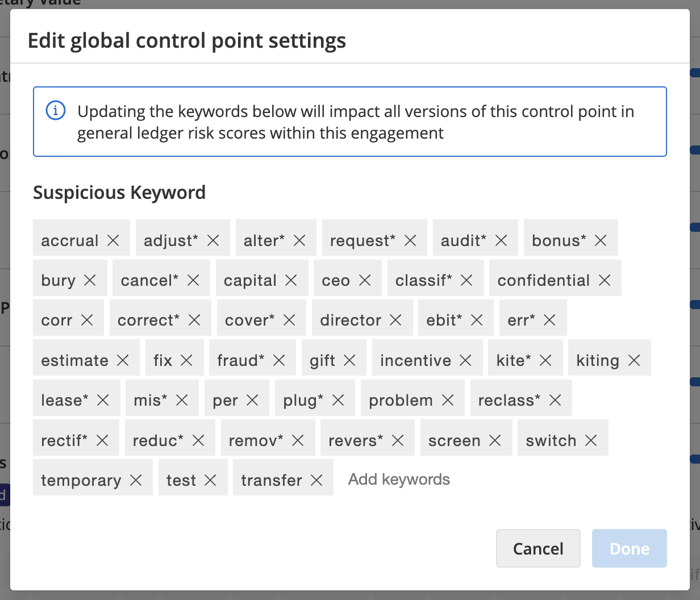Remove the "accrual" keyword
The image size is (700, 600).
pos(113,240)
